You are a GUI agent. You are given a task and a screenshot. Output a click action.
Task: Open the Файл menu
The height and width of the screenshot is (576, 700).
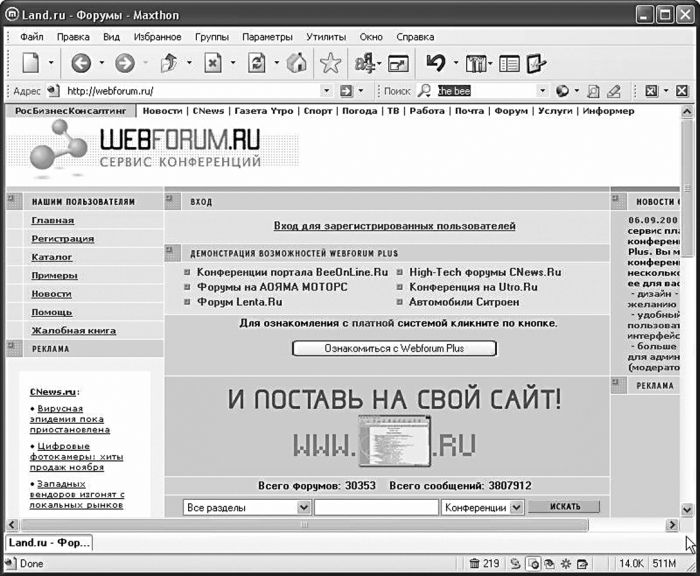(32, 37)
